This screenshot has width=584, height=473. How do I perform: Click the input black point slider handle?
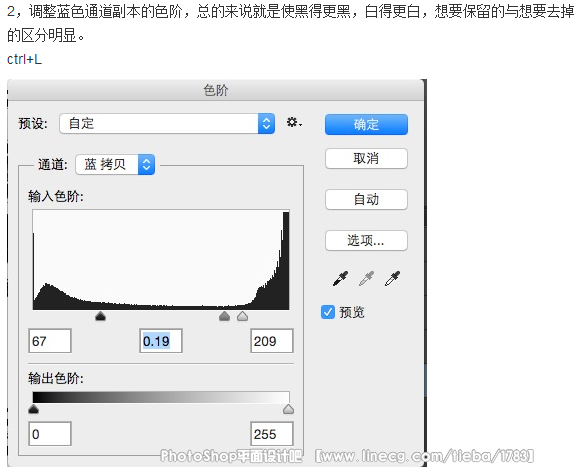[x=101, y=316]
